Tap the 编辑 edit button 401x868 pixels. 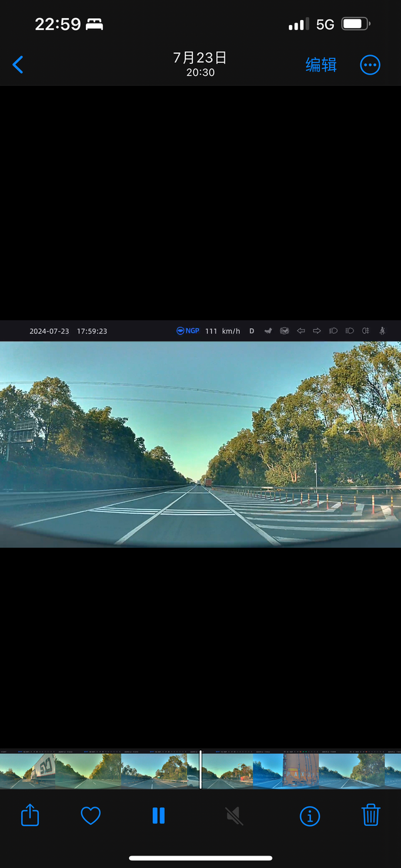coord(321,65)
